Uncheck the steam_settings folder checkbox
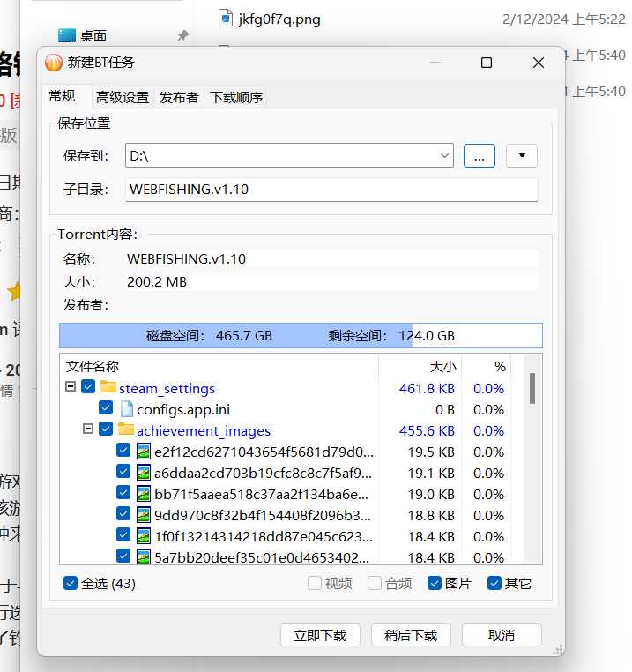 pos(88,386)
